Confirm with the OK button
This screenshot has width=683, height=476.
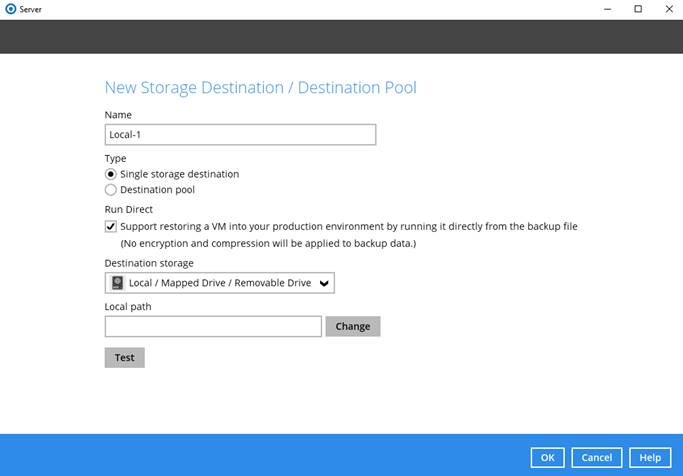pyautogui.click(x=547, y=457)
